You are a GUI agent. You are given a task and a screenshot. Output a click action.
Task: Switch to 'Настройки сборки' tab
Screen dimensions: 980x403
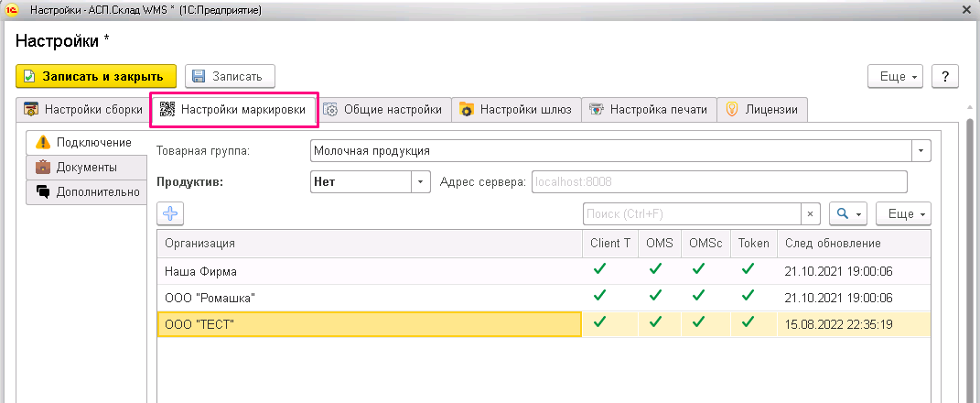(83, 110)
